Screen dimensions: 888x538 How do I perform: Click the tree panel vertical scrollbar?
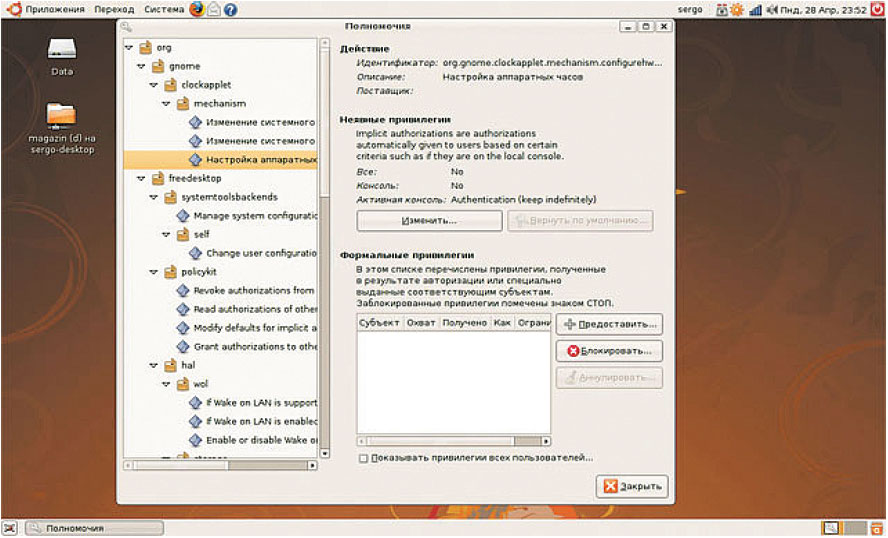324,250
